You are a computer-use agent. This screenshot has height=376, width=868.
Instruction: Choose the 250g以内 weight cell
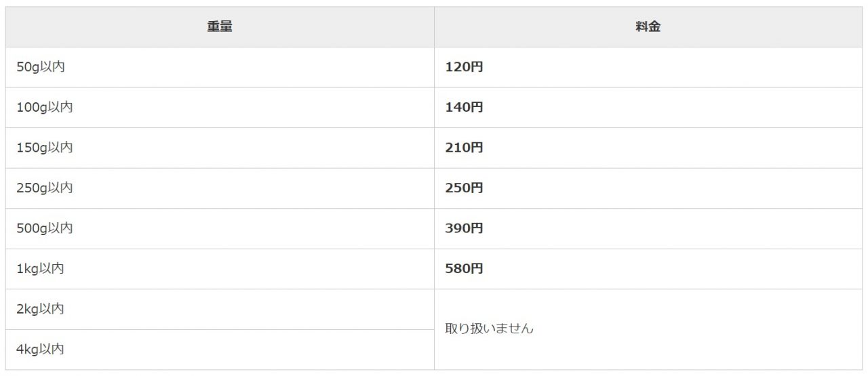[x=44, y=188]
